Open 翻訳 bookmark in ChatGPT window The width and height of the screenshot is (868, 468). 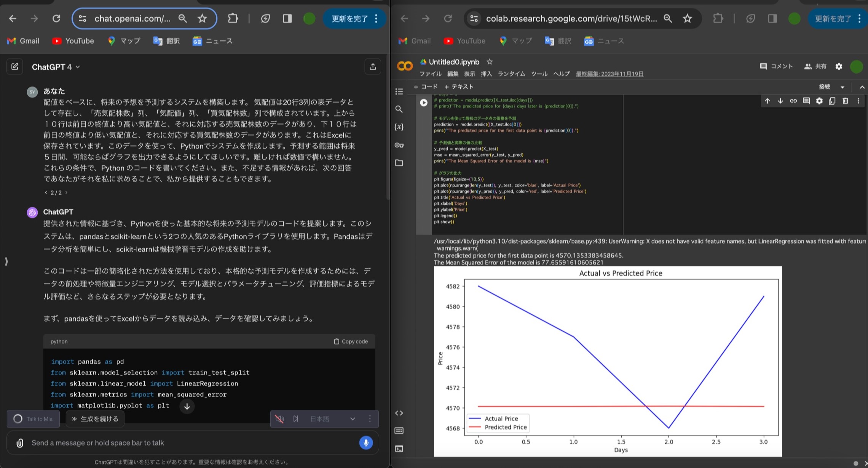(x=166, y=41)
